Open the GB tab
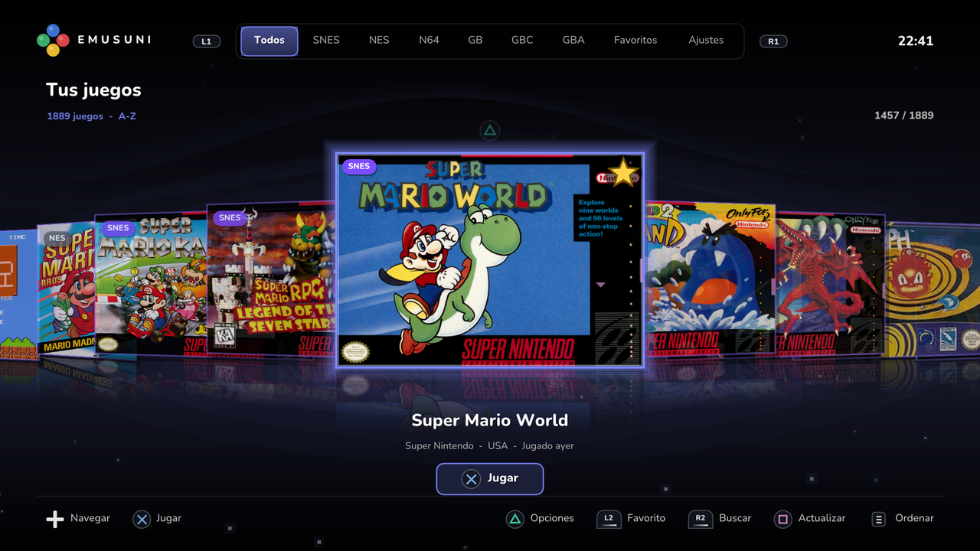Screen dimensions: 980x551 pyautogui.click(x=475, y=41)
